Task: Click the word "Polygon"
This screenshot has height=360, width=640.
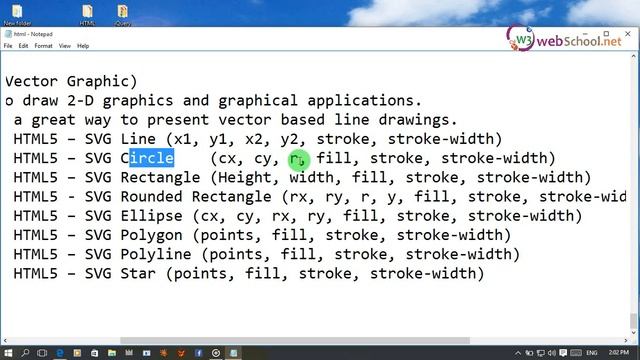Action: 151,236
